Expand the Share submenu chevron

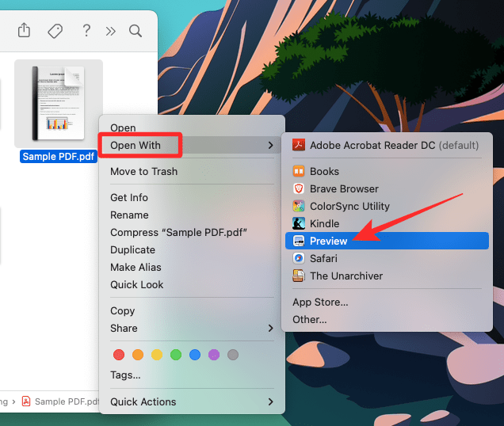point(271,328)
